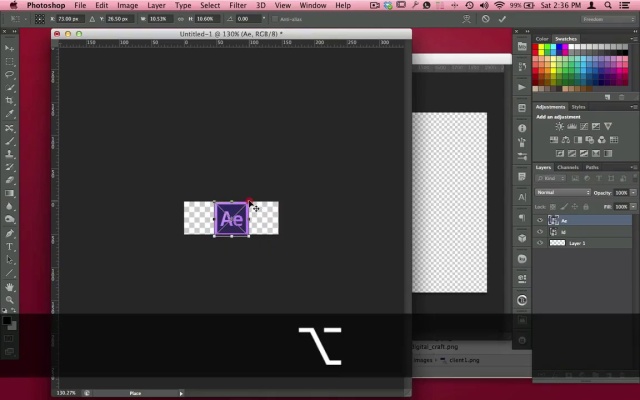Open the Opacity slider arrow
Viewport: 640px width, 400px height.
633,193
